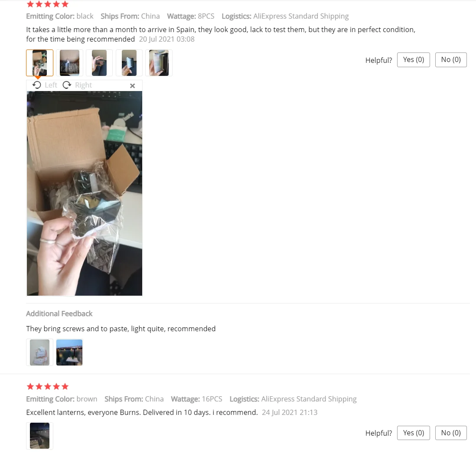
Task: Open the second review photo thumbnail
Action: click(x=69, y=63)
